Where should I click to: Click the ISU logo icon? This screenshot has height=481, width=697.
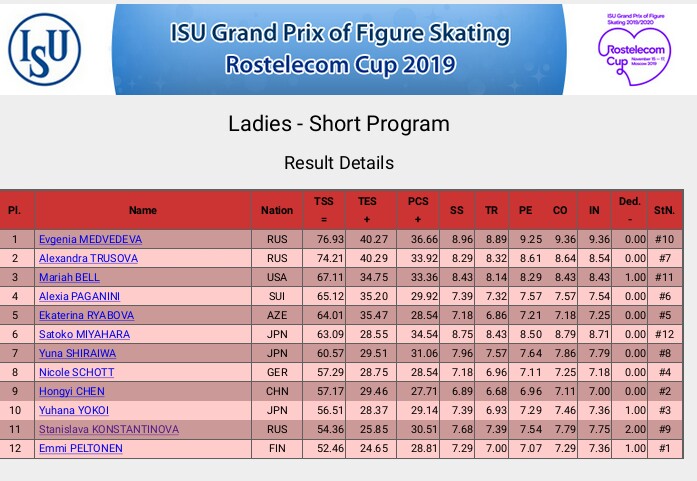click(44, 49)
